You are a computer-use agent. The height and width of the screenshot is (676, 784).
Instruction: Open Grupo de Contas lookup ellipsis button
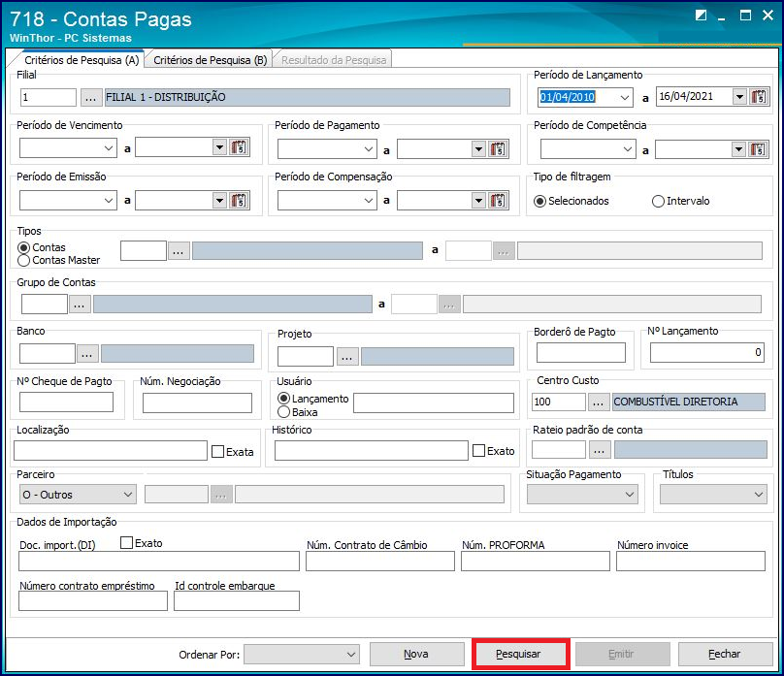80,304
